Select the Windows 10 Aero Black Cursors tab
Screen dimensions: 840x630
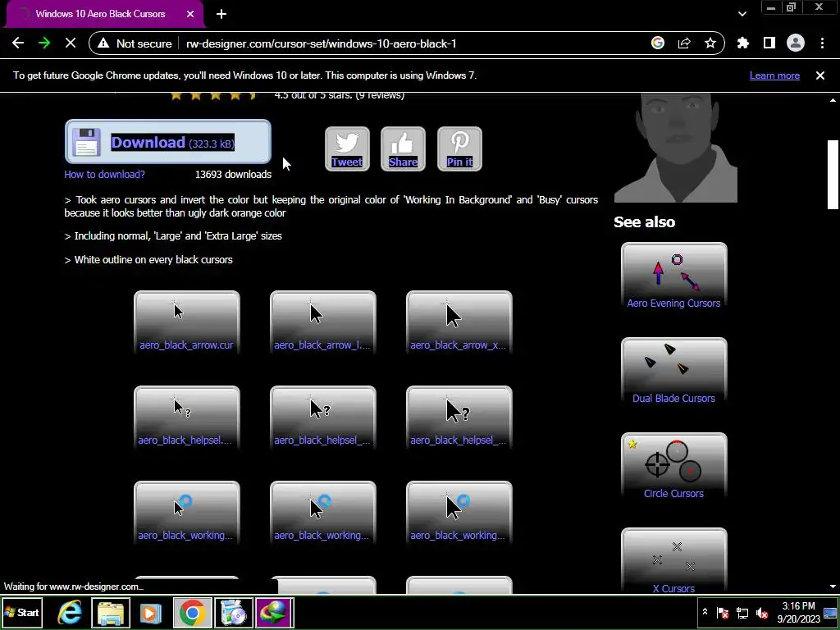point(104,14)
